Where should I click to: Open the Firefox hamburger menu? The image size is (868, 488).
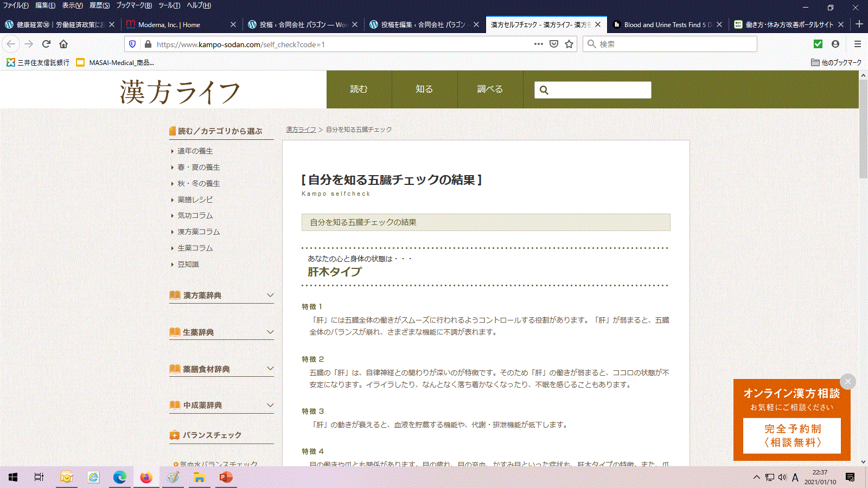[858, 44]
